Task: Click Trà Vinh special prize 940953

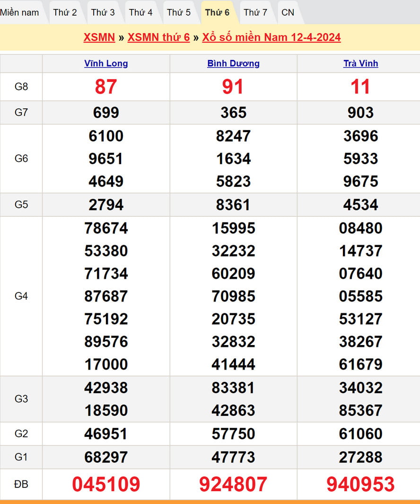Action: 360,484
